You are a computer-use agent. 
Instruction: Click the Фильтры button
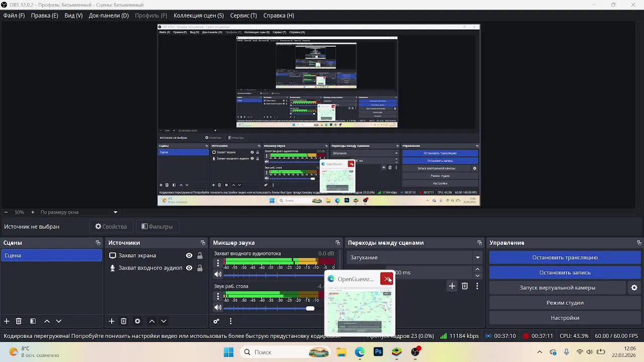tap(157, 227)
